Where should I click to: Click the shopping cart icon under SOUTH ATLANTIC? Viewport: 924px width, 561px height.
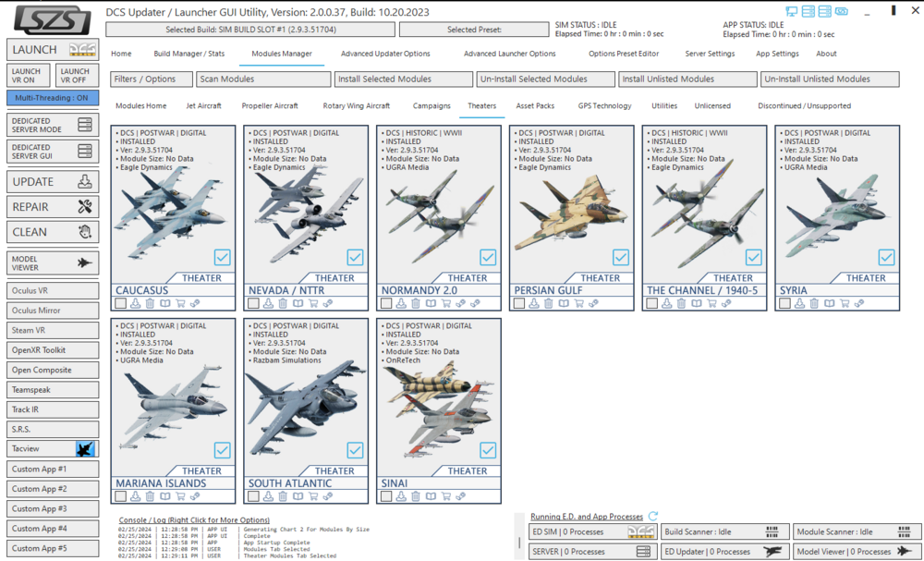pyautogui.click(x=313, y=496)
